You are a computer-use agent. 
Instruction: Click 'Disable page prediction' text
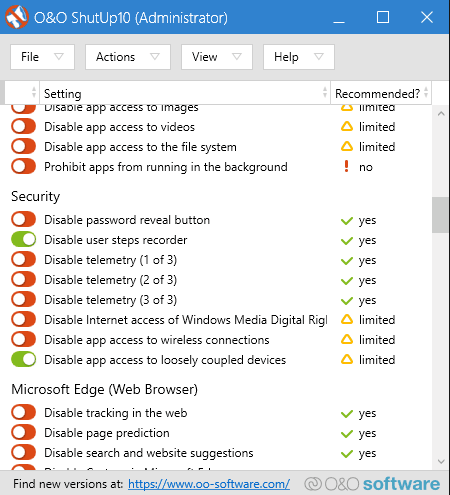107,433
